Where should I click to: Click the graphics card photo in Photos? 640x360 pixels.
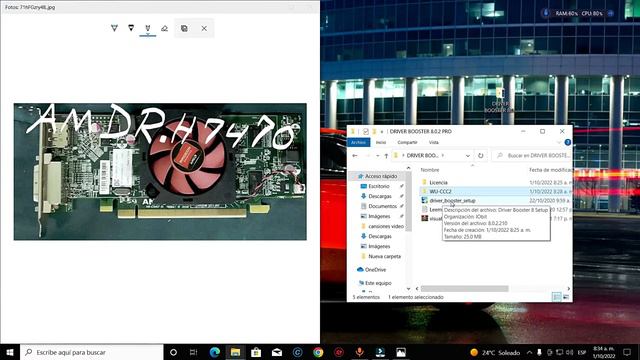(160, 171)
